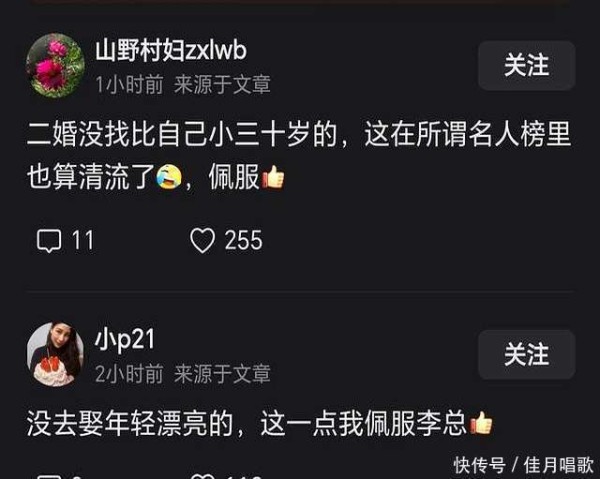The height and width of the screenshot is (479, 600).
Task: Tap the thumbs-up emoji after 李总
Action: (481, 423)
